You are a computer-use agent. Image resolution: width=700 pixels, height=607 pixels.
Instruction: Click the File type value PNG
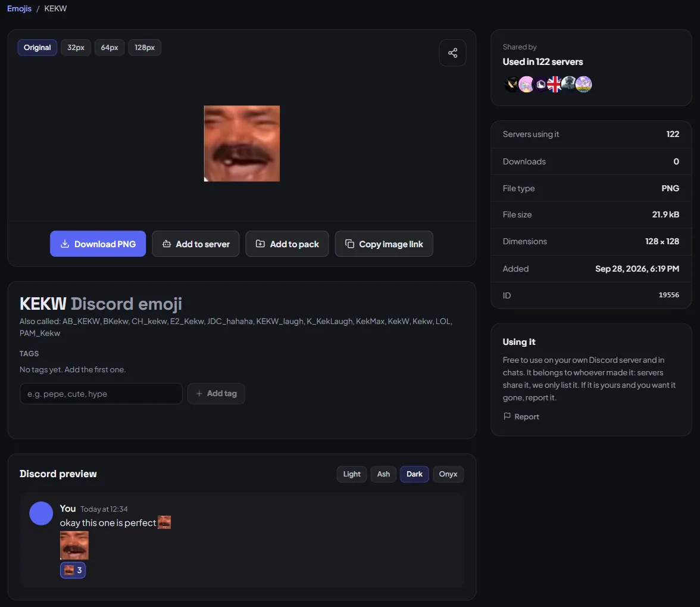click(x=670, y=188)
